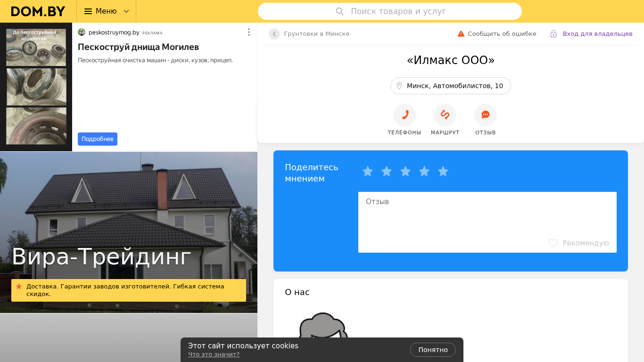This screenshot has width=644, height=362.
Task: Open the top wheel rims ad thumbnail
Action: [36, 47]
